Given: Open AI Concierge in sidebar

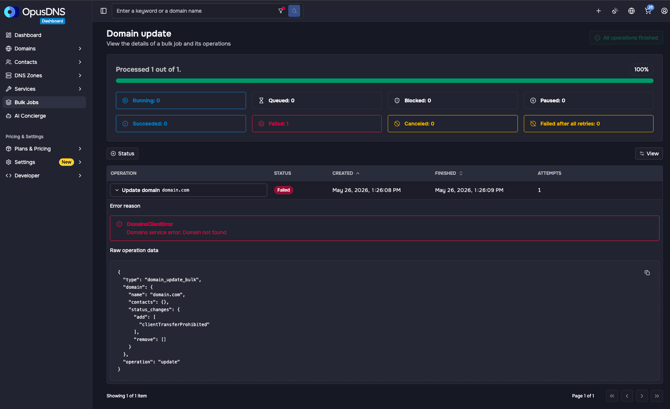Looking at the screenshot, I should [44, 116].
